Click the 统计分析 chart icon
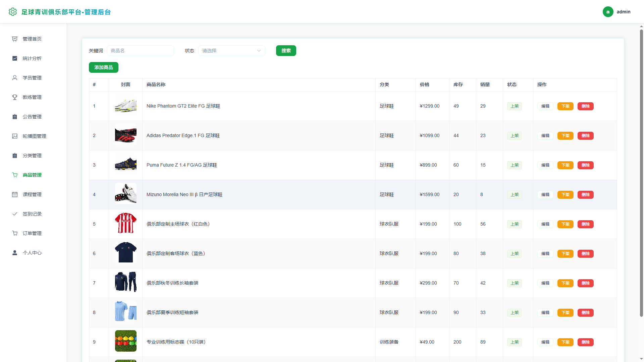The height and width of the screenshot is (362, 644). pyautogui.click(x=15, y=58)
